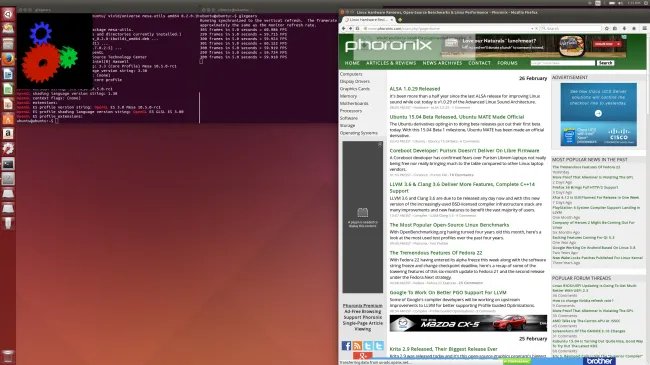Click the Phoronix site search field
The height and width of the screenshot is (365, 650).
click(563, 63)
